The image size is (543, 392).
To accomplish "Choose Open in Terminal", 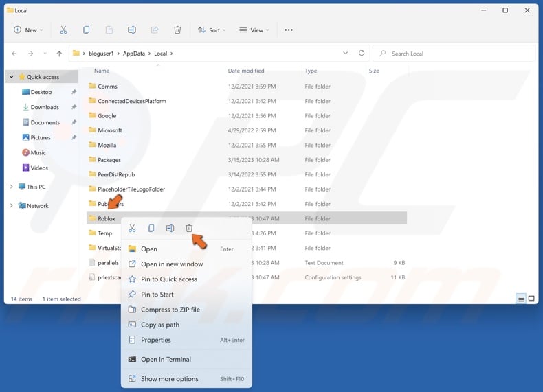I will [x=186, y=360].
